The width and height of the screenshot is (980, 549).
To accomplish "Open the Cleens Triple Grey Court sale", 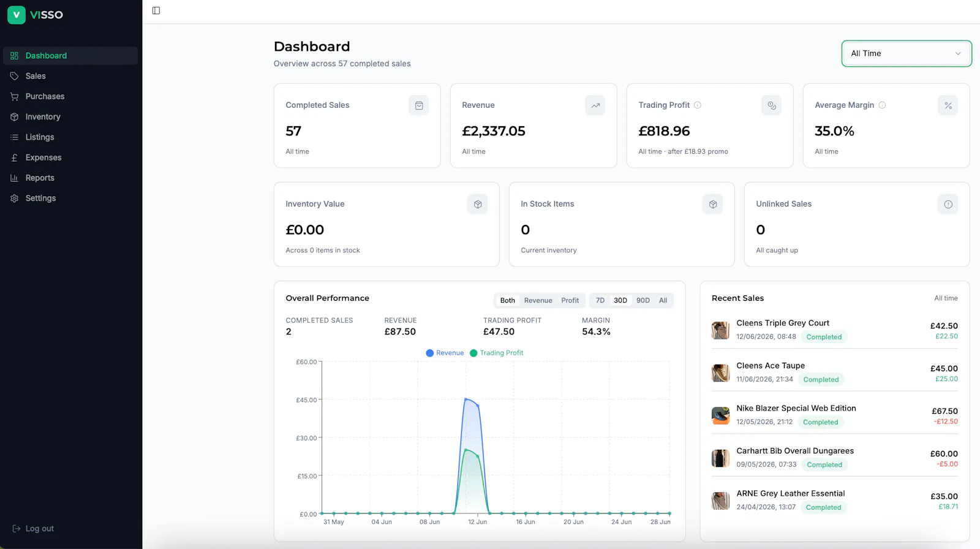I will tap(835, 330).
